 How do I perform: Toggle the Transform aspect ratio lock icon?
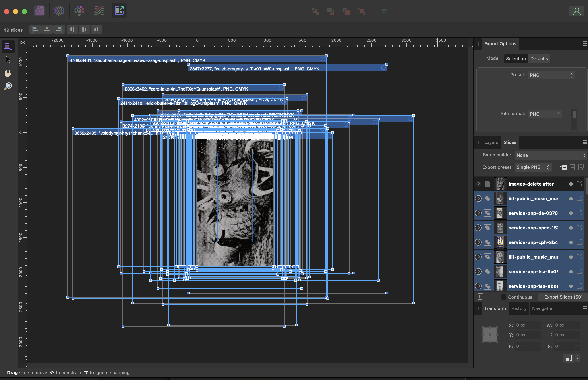(584, 330)
